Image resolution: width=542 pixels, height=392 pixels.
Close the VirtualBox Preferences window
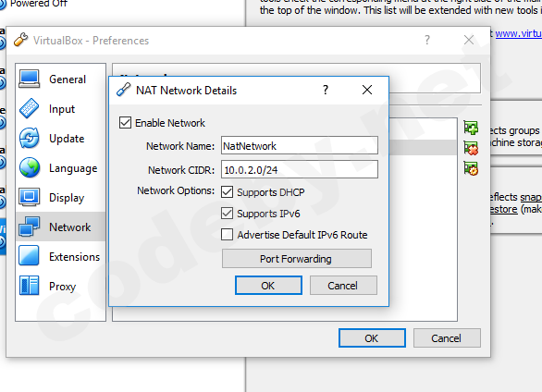[x=469, y=40]
